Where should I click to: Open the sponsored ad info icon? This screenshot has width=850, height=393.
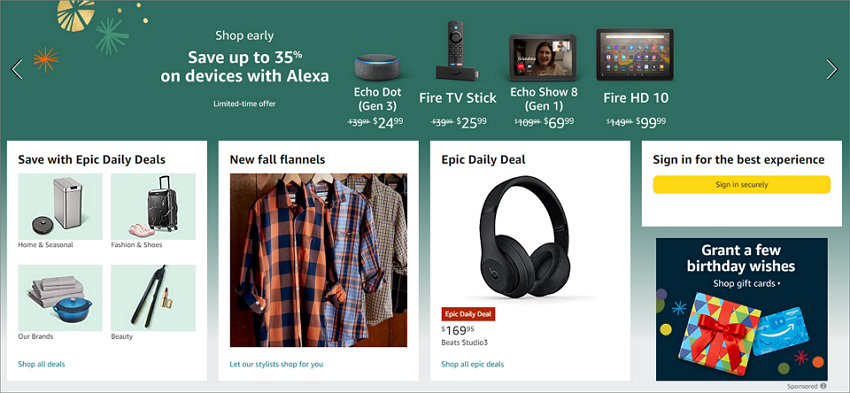(823, 386)
